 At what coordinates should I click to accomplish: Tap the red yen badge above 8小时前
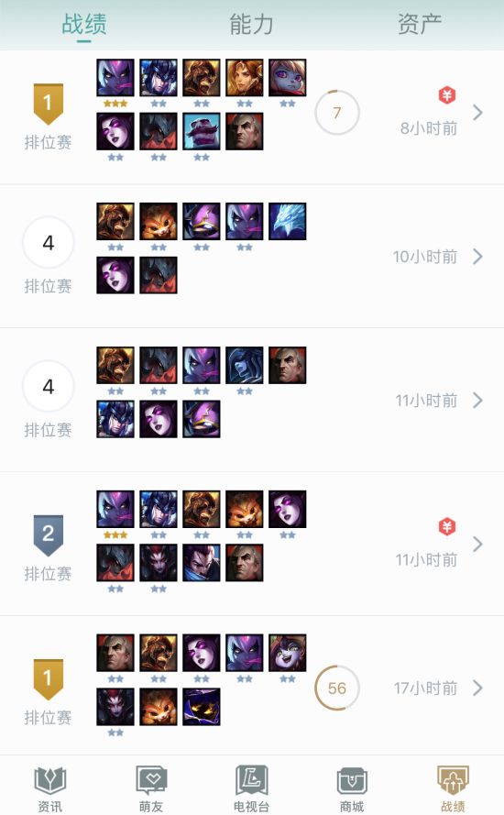447,95
